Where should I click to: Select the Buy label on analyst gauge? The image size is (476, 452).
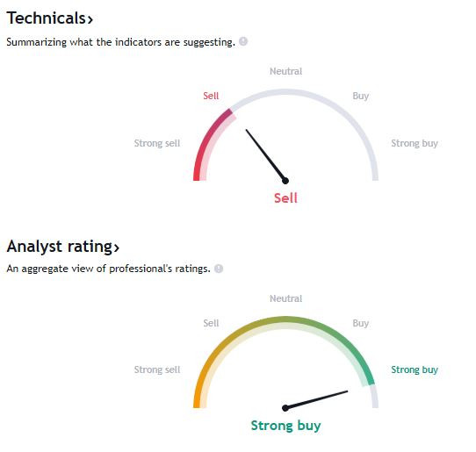[361, 323]
